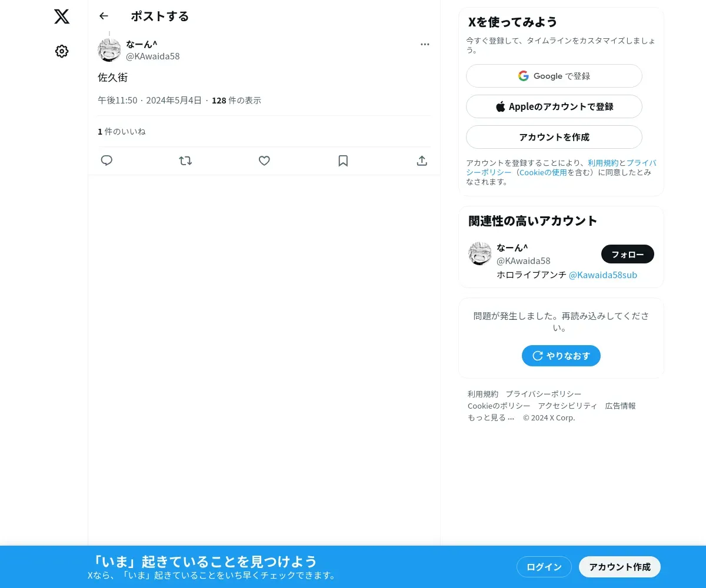This screenshot has height=588, width=706.
Task: Open avatar in 関連性の高いアカウント panel
Action: coord(480,253)
